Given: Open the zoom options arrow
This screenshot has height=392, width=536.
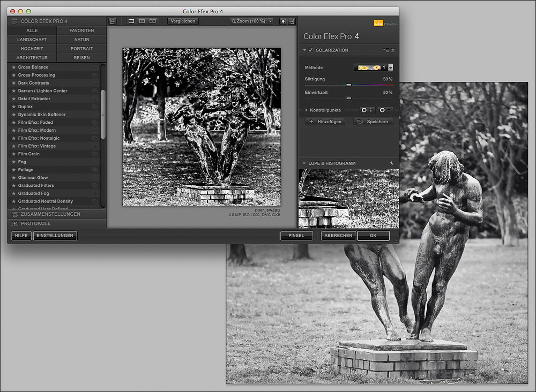Looking at the screenshot, I should pyautogui.click(x=270, y=21).
